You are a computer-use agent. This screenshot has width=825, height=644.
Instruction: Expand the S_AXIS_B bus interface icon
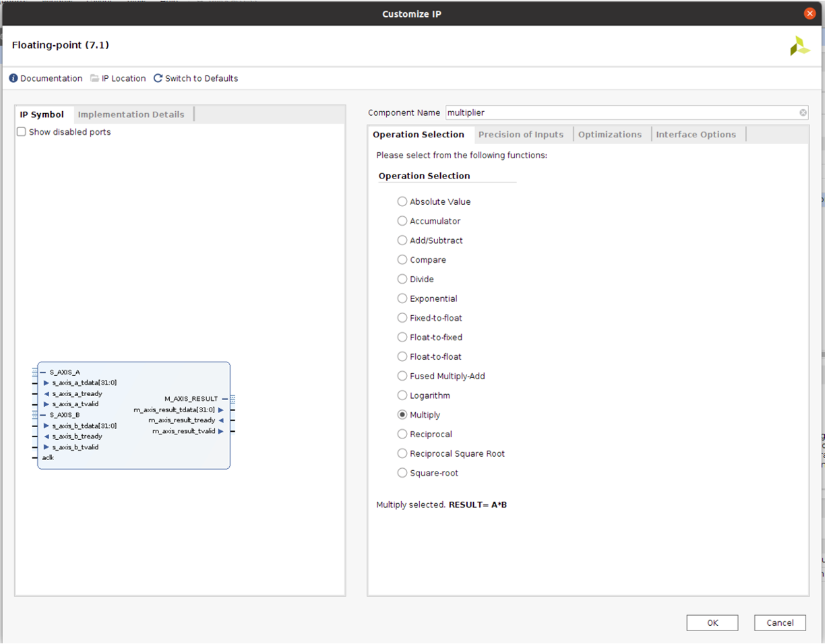pyautogui.click(x=35, y=415)
